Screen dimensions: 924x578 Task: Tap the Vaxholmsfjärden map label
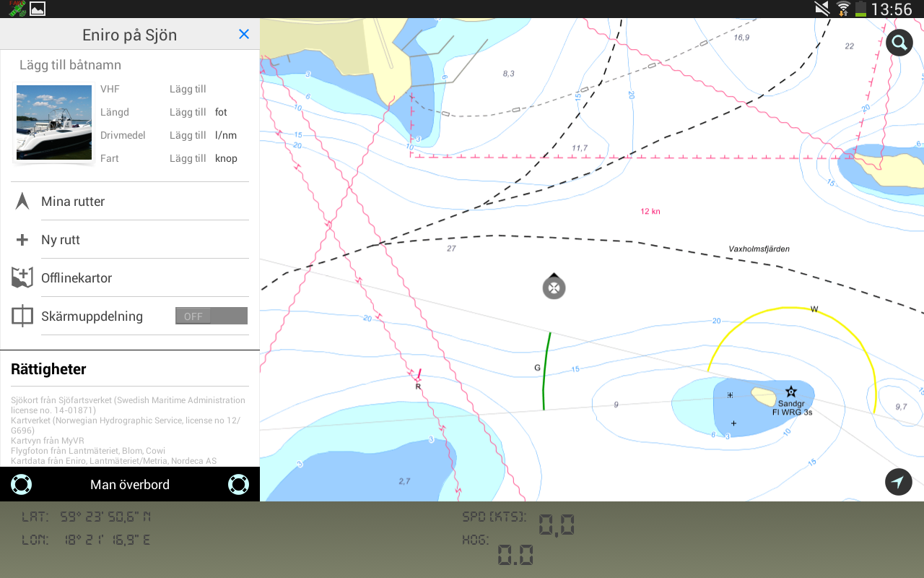[759, 249]
